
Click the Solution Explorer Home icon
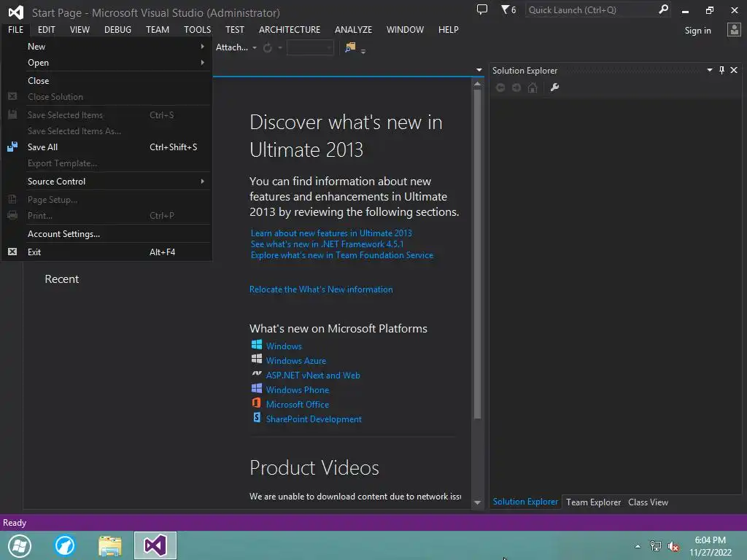[533, 87]
